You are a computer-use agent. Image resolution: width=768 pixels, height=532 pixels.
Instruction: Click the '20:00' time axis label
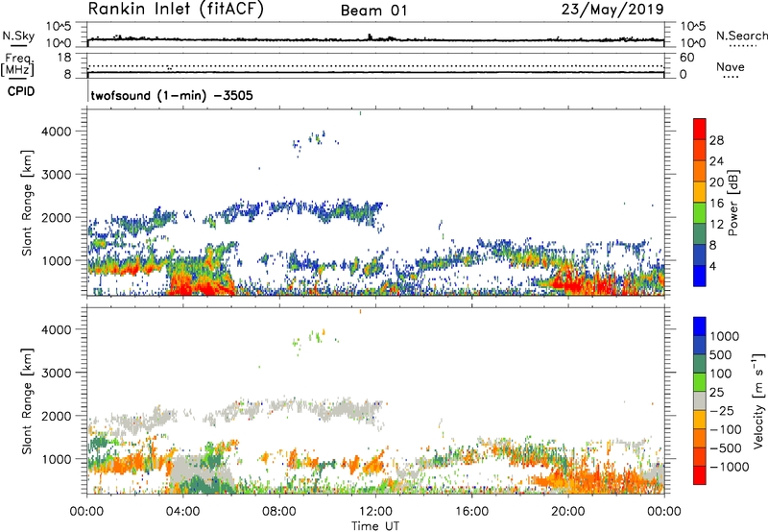[x=567, y=511]
